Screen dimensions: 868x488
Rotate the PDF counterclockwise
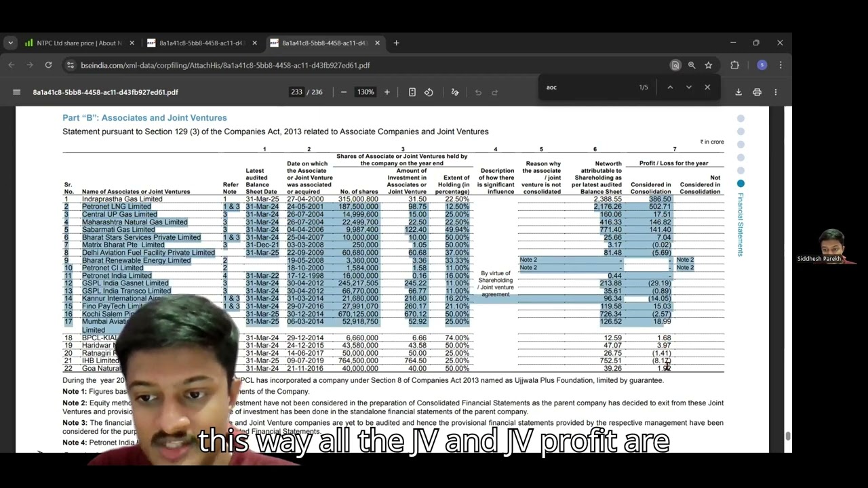pos(429,92)
